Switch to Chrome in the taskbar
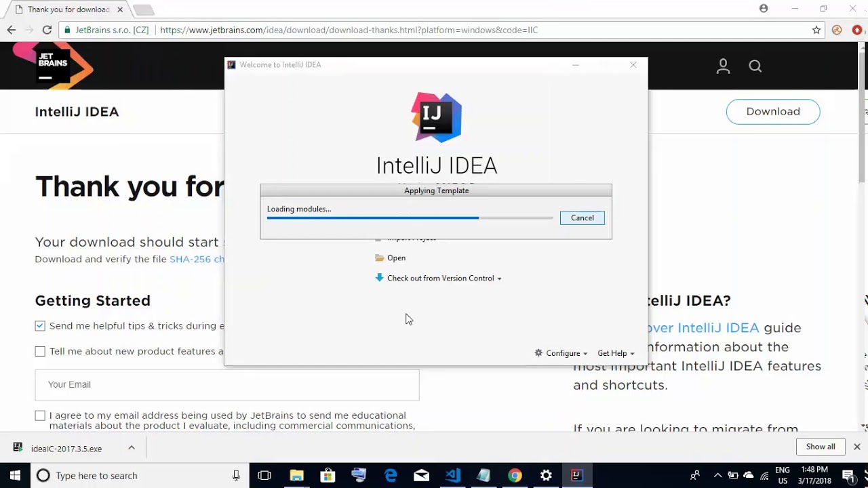Viewport: 868px width, 488px height. [x=515, y=476]
